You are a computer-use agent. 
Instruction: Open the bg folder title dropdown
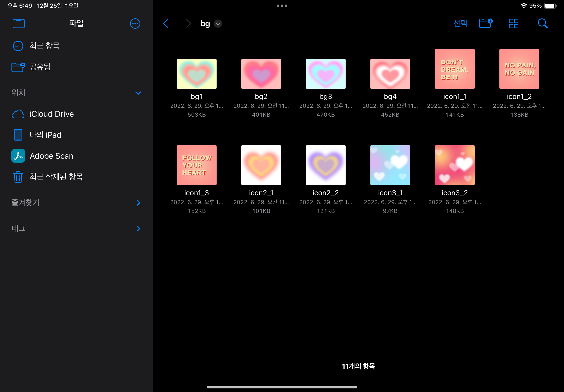(x=218, y=24)
